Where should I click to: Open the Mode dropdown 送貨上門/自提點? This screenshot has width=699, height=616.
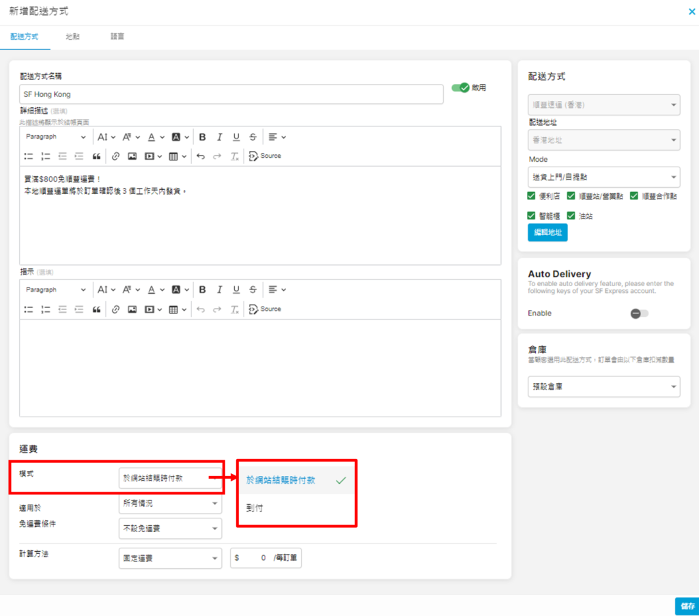coord(603,177)
